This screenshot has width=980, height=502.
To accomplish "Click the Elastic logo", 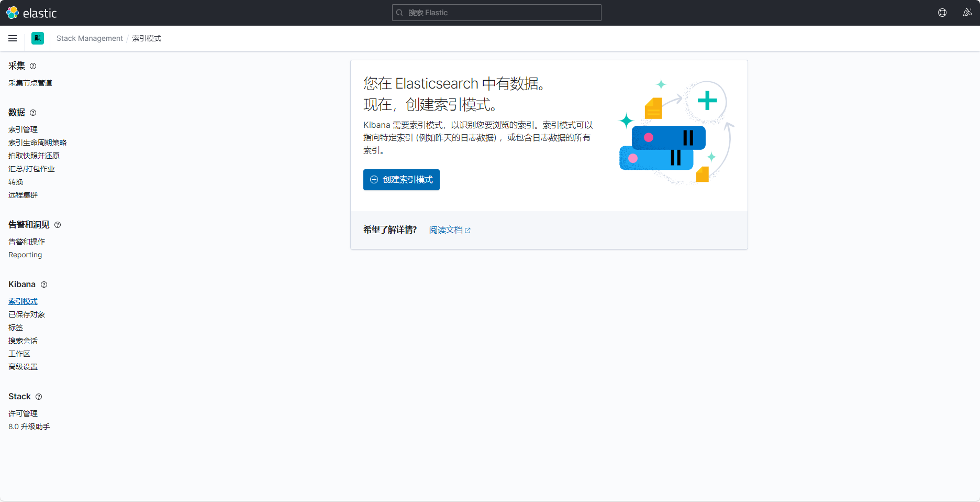I will [x=31, y=13].
